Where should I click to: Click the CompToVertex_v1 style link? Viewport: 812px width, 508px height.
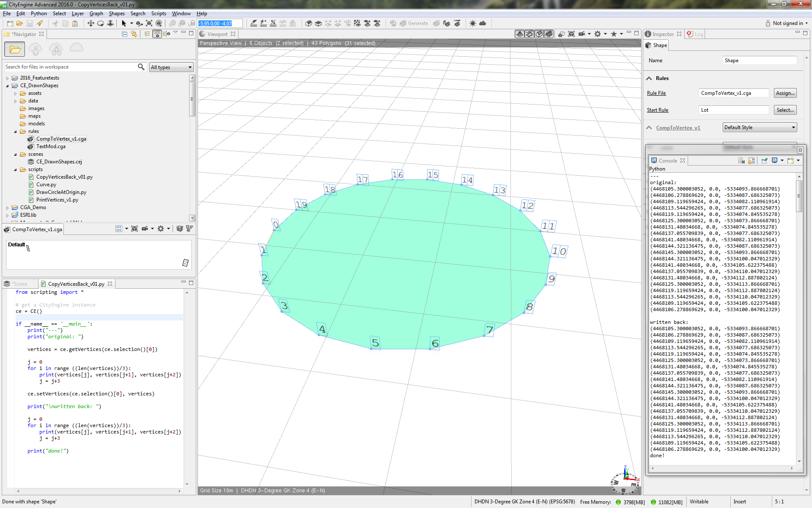678,128
